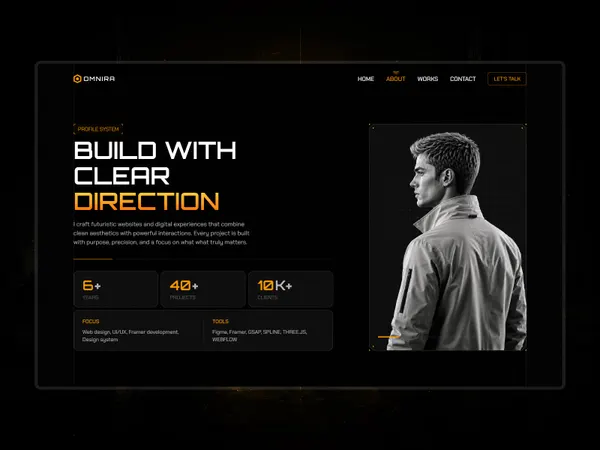The image size is (600, 450).
Task: Click the Web design, UI/UX focus text
Action: tap(130, 336)
